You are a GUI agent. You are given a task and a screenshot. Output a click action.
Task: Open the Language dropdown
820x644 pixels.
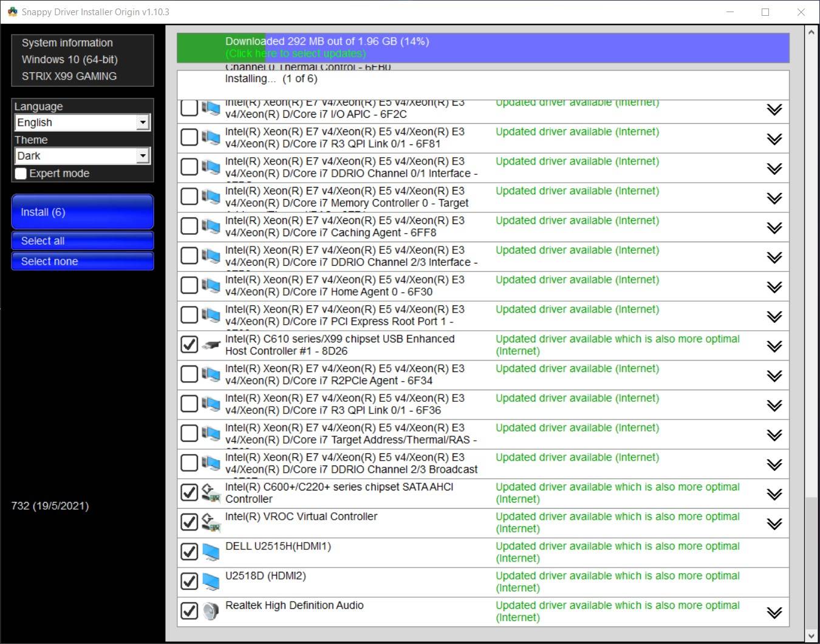pyautogui.click(x=143, y=122)
